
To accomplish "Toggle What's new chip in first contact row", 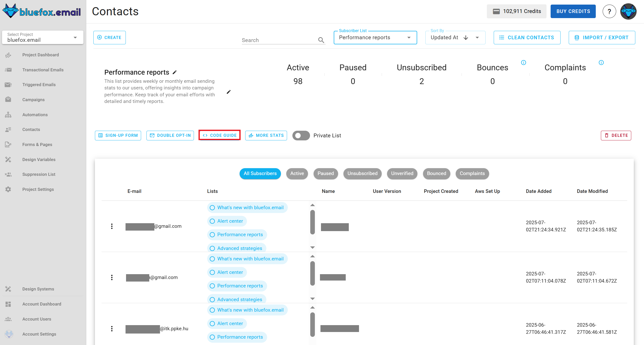I will (247, 208).
